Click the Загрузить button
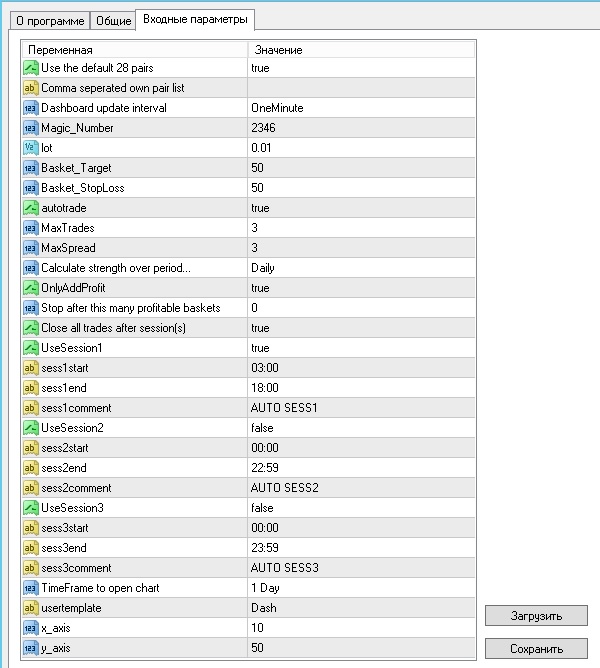Image resolution: width=600 pixels, height=668 pixels. (x=536, y=616)
